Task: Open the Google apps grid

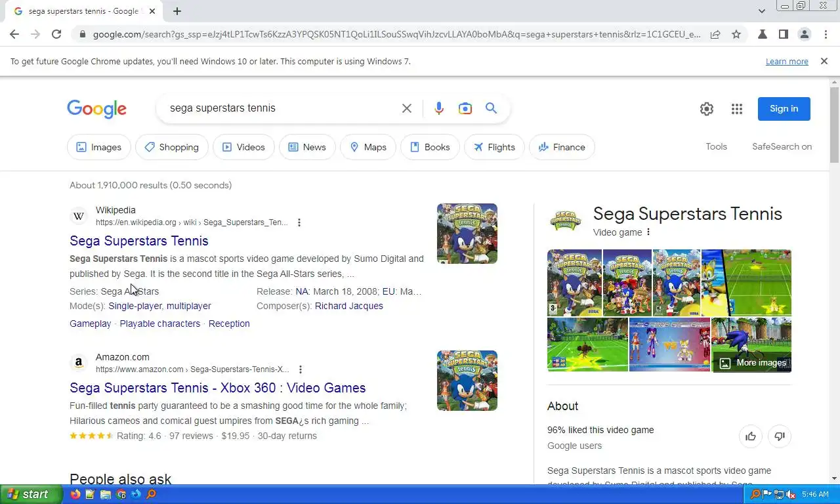Action: point(737,109)
